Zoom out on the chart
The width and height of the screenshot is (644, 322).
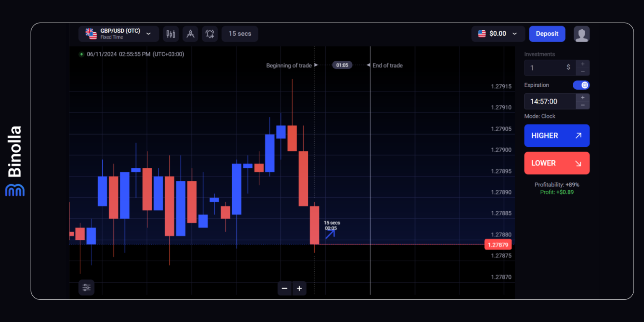(285, 288)
